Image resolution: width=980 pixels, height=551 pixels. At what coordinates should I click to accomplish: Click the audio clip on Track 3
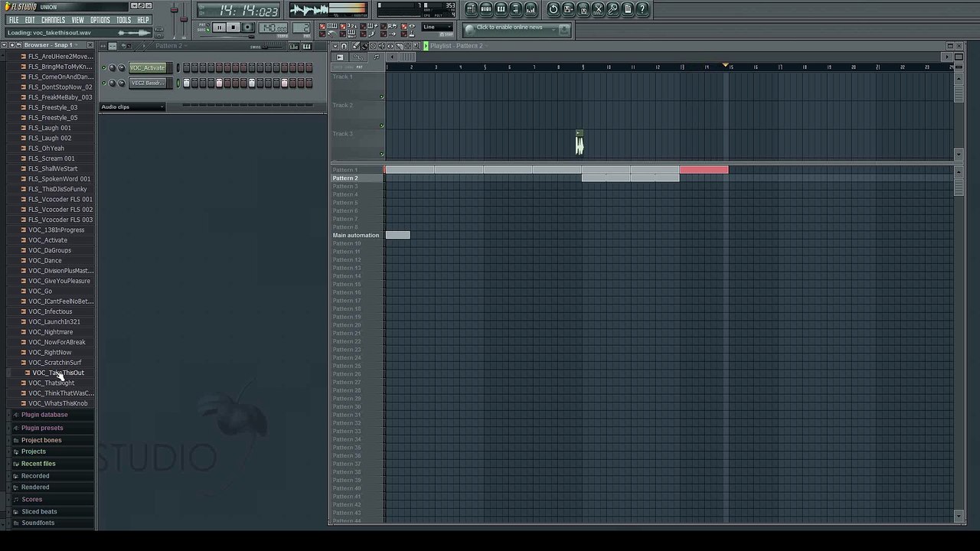(x=579, y=143)
